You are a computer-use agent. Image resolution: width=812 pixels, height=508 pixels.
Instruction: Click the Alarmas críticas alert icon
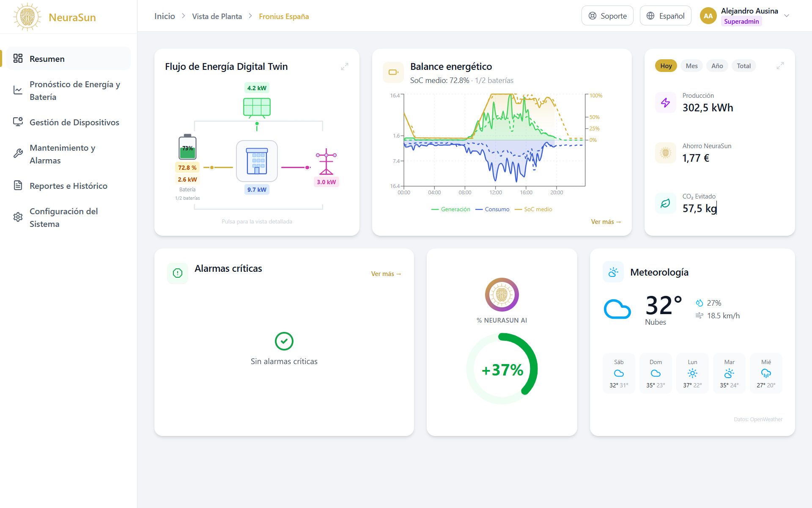(x=178, y=273)
